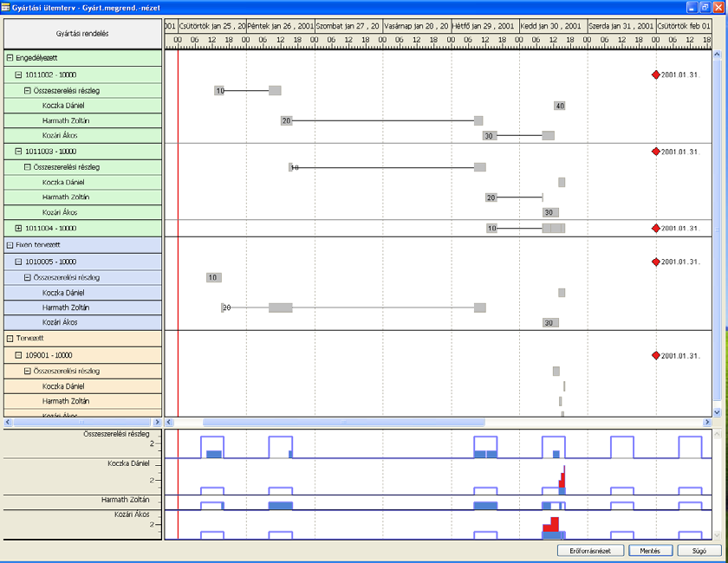Collapse order 1011003 - 10000
This screenshot has width=728, height=563.
tap(18, 152)
